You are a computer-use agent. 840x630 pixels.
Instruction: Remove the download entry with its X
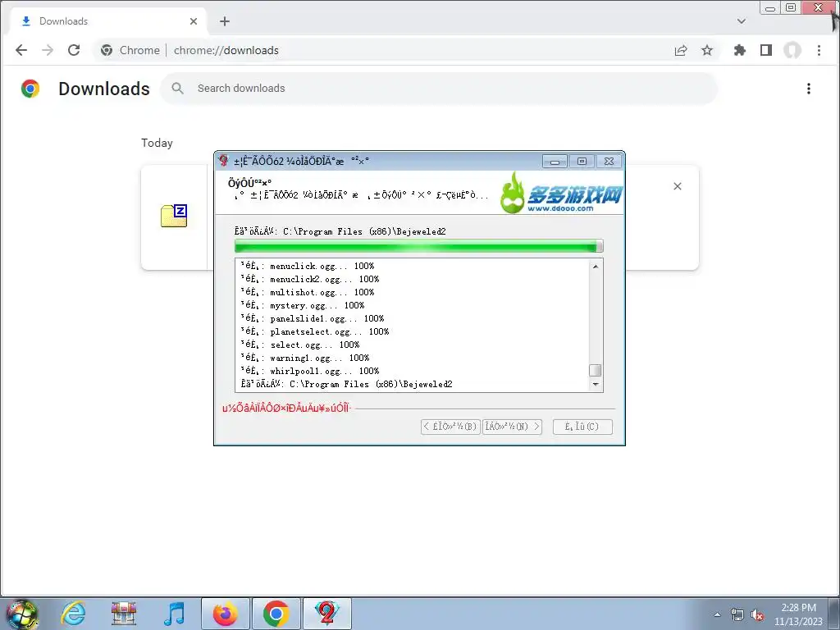tap(677, 186)
